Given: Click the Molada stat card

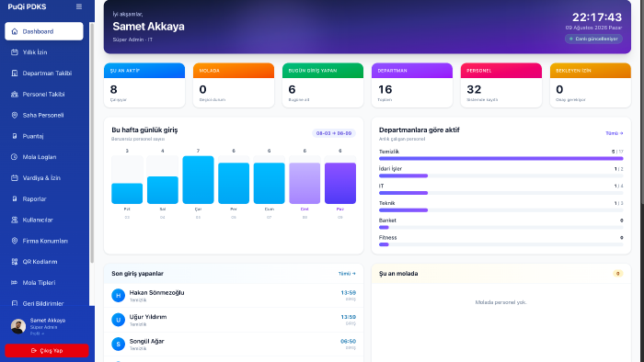Looking at the screenshot, I should pyautogui.click(x=234, y=85).
